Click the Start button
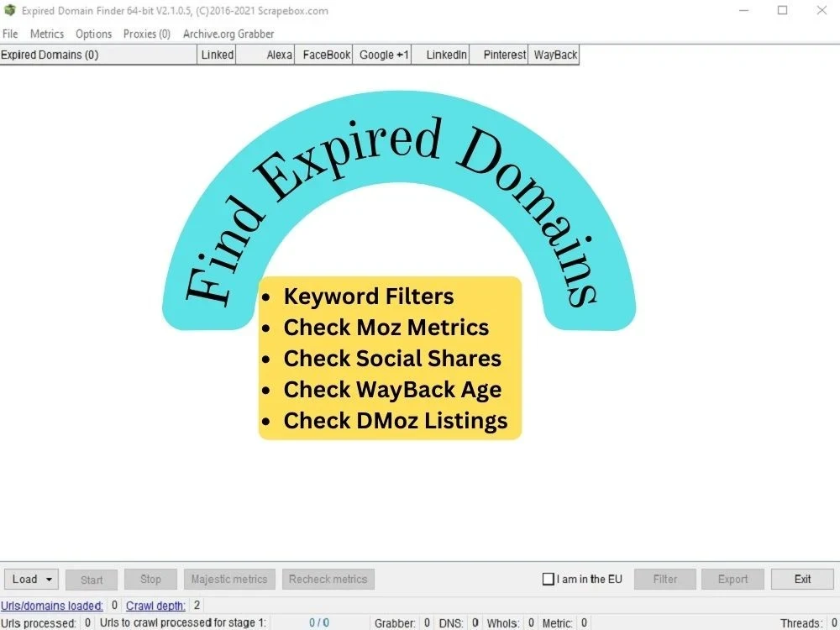The height and width of the screenshot is (630, 840). 92,580
